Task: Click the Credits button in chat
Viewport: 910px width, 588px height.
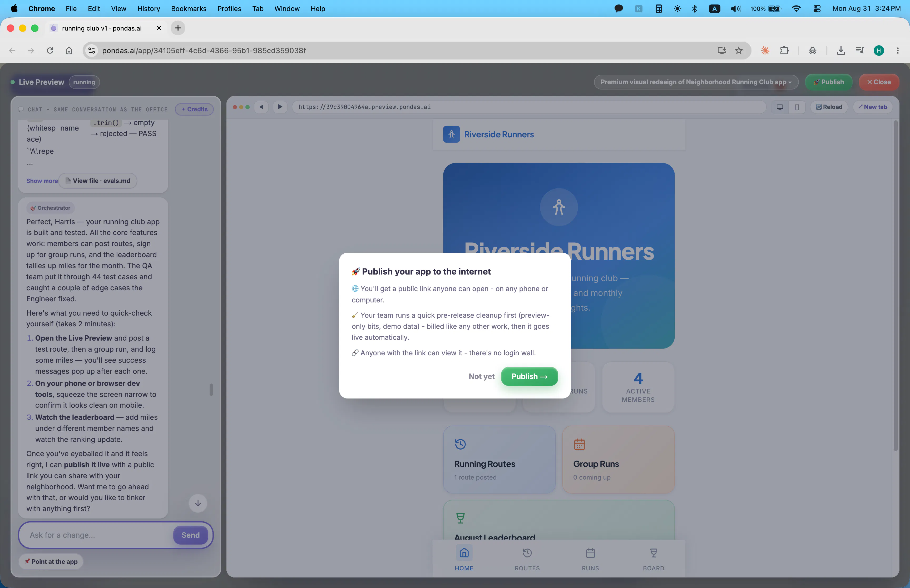Action: 194,109
